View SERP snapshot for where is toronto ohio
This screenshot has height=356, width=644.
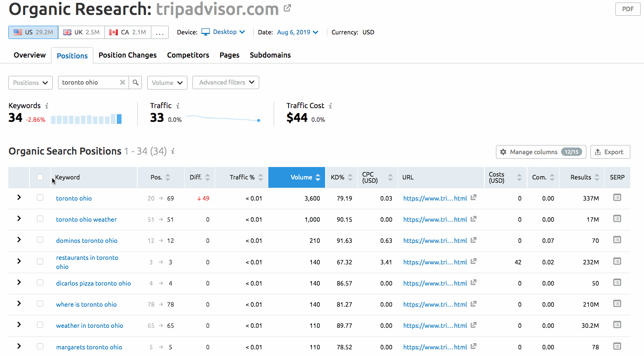click(x=617, y=304)
